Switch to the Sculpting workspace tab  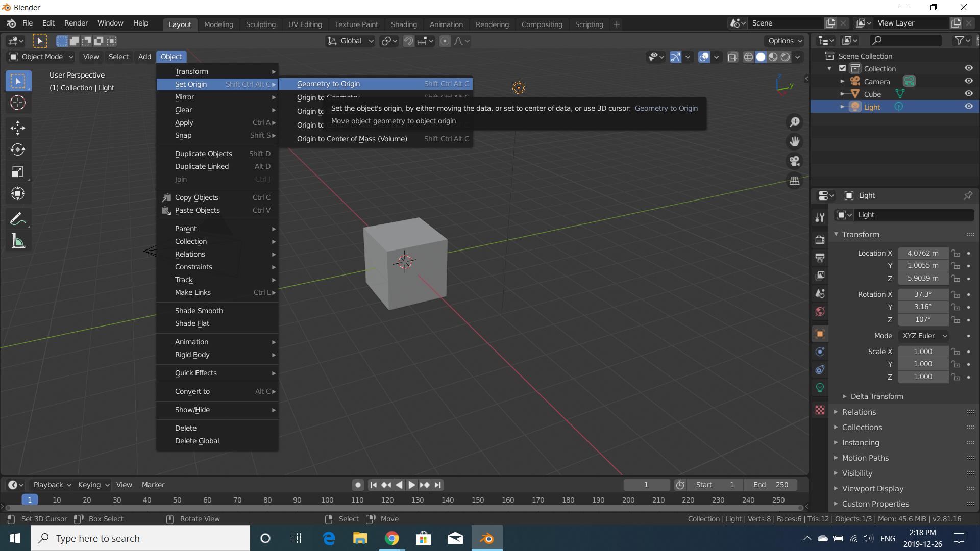pyautogui.click(x=260, y=24)
